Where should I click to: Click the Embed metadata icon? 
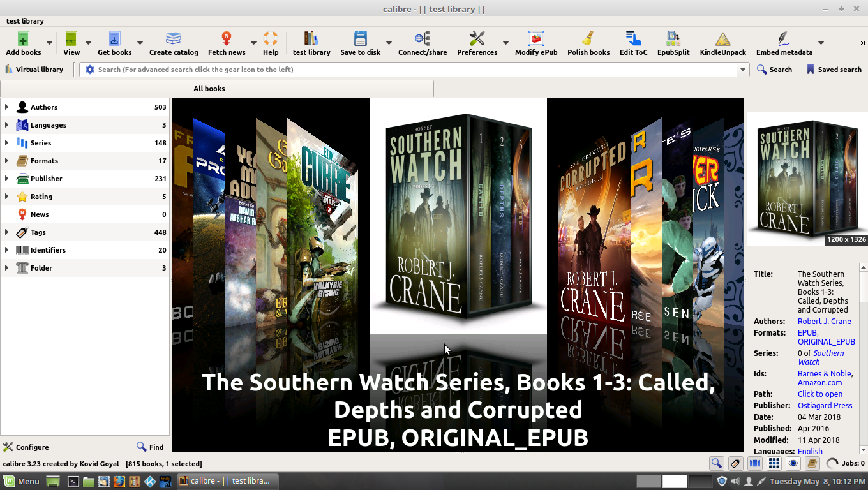[784, 38]
